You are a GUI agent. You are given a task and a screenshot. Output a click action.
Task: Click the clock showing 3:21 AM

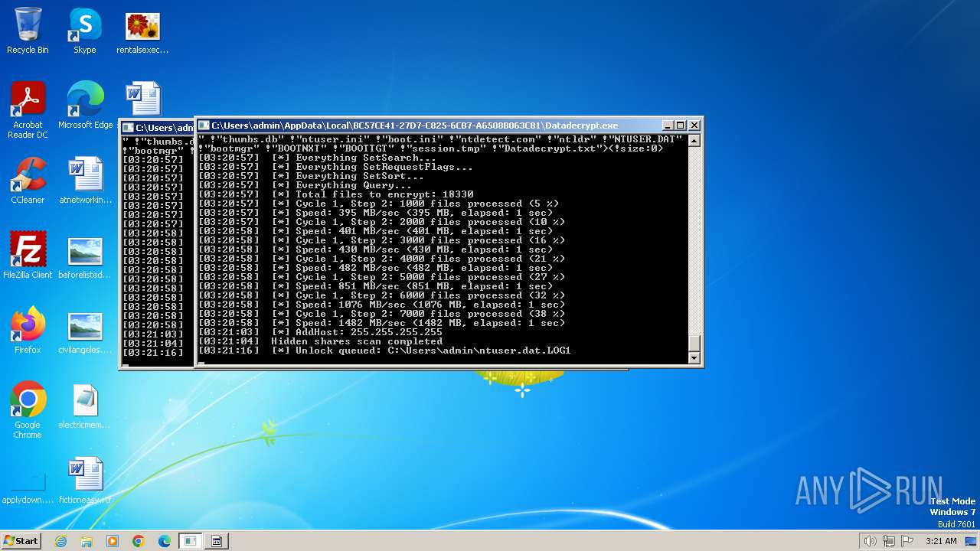[x=941, y=541]
